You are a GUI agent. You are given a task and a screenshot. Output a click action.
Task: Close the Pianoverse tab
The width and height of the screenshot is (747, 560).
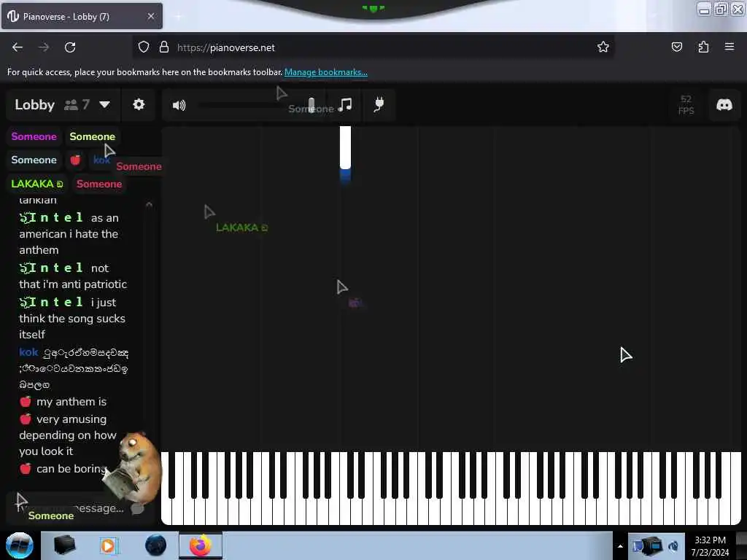pos(150,16)
